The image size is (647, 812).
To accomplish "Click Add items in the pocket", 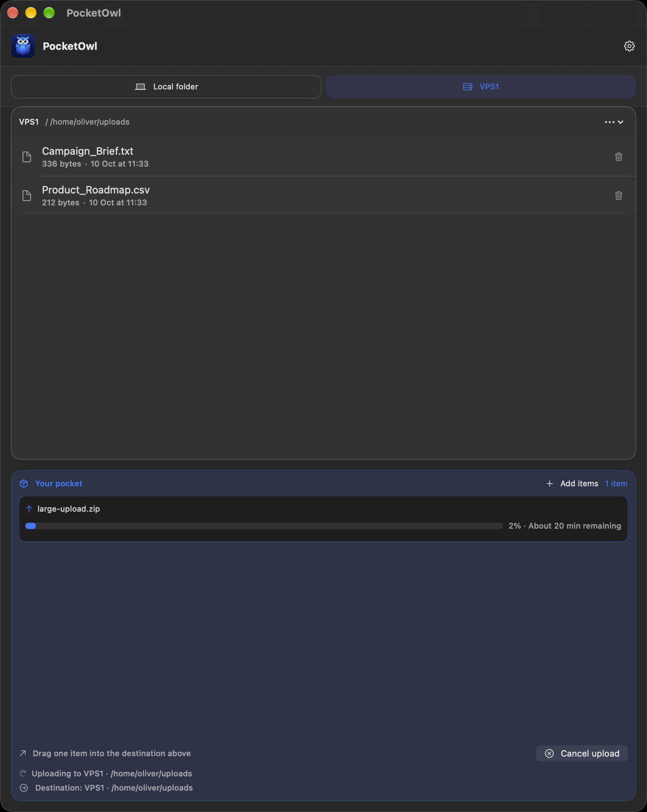I will click(x=572, y=484).
